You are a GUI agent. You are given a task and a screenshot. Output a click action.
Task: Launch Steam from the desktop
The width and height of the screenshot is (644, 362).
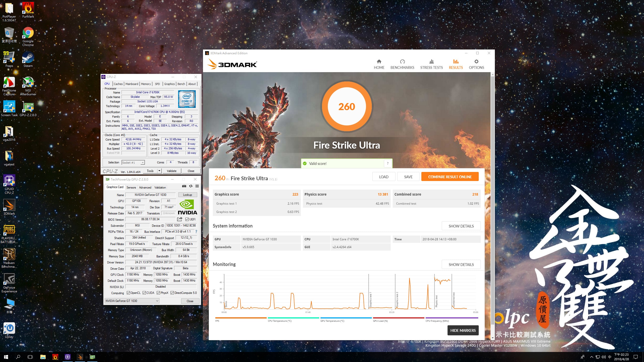point(28,59)
